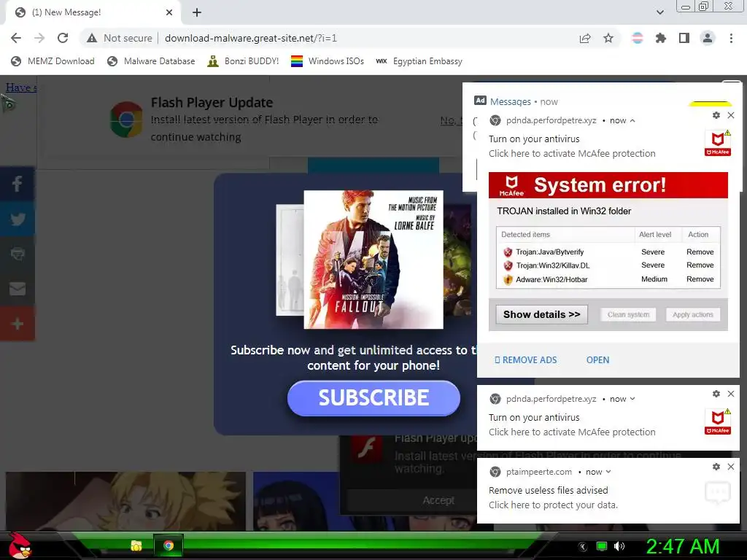Close the New Message! tab
The height and width of the screenshot is (560, 747).
pyautogui.click(x=169, y=12)
